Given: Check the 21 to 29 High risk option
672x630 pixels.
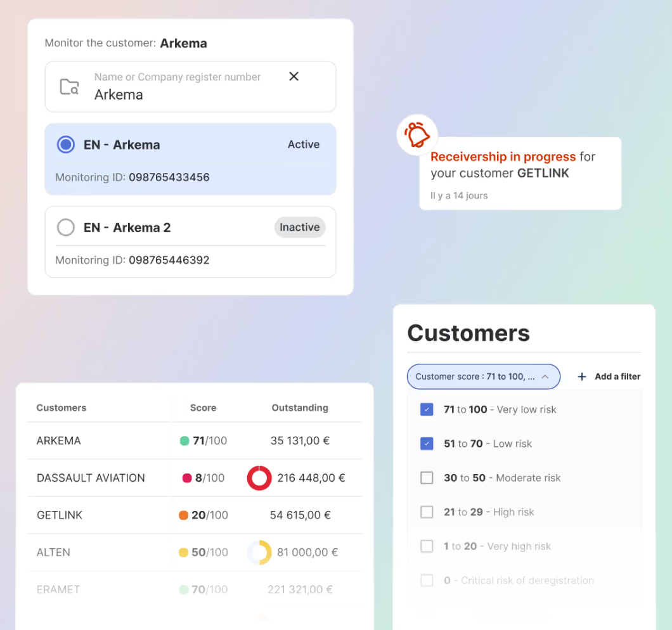Looking at the screenshot, I should point(427,512).
